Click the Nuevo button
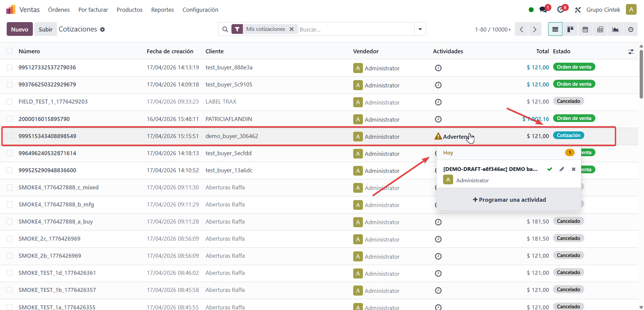The image size is (644, 310). pos(20,29)
